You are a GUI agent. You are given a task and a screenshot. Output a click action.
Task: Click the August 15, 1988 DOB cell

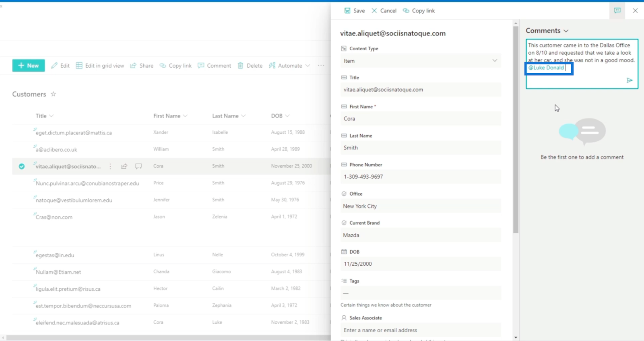coord(288,132)
